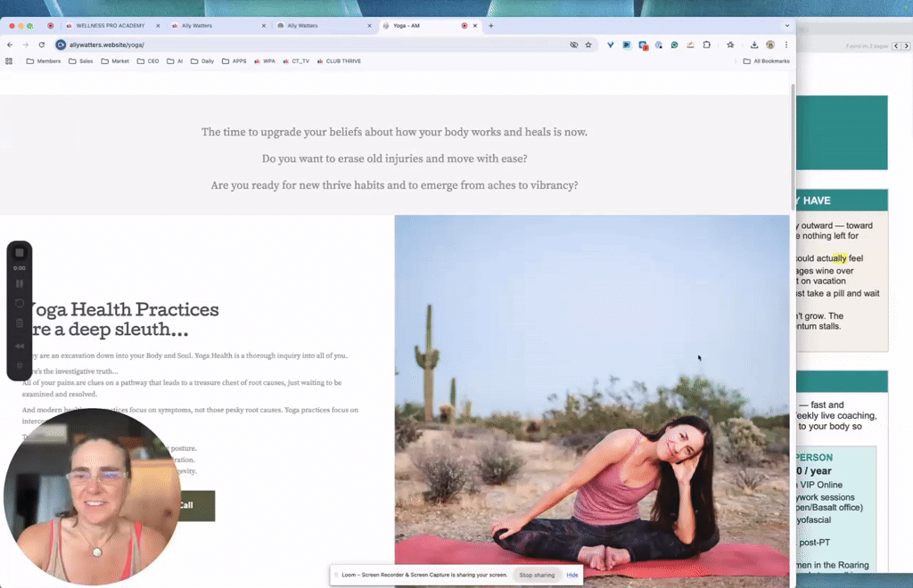Open the Chrome extensions puzzle menu
Image resolution: width=913 pixels, height=588 pixels.
click(x=707, y=45)
